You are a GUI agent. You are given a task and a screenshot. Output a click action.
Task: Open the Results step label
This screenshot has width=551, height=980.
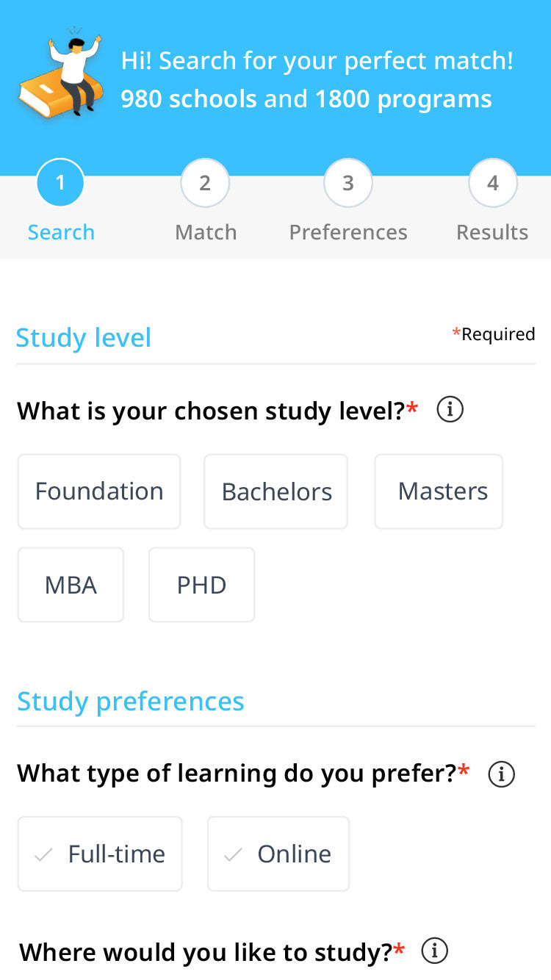[x=492, y=232]
